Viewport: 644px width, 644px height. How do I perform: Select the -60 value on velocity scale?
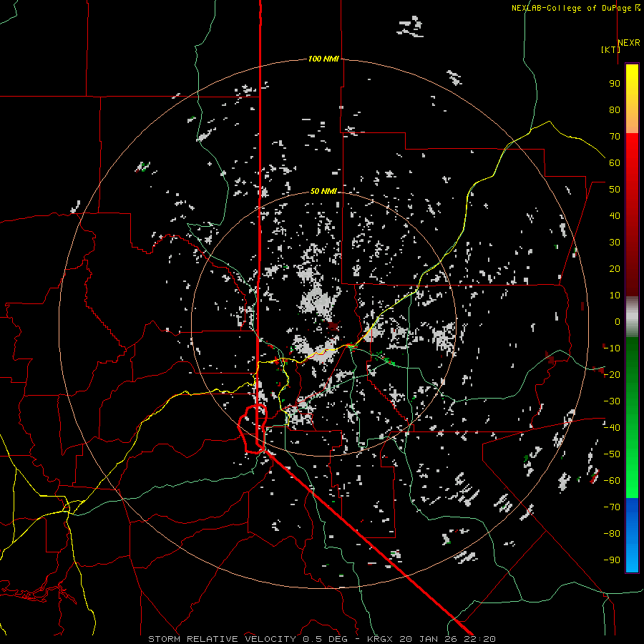[612, 481]
